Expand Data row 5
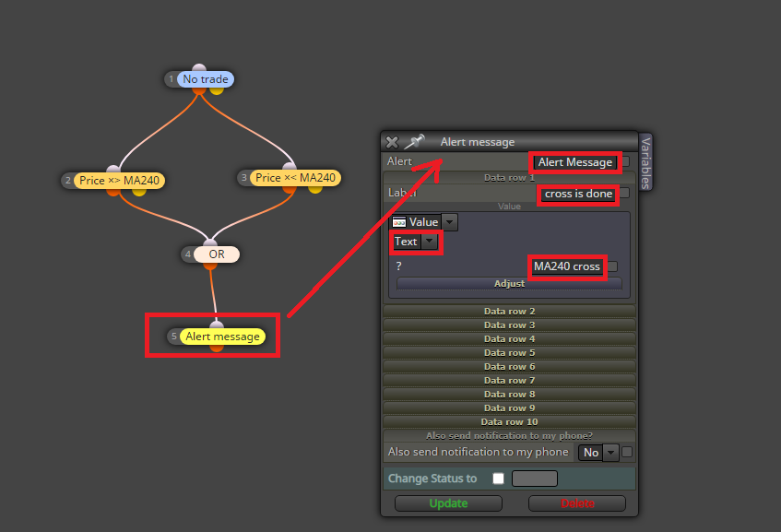This screenshot has height=532, width=781. [x=509, y=353]
